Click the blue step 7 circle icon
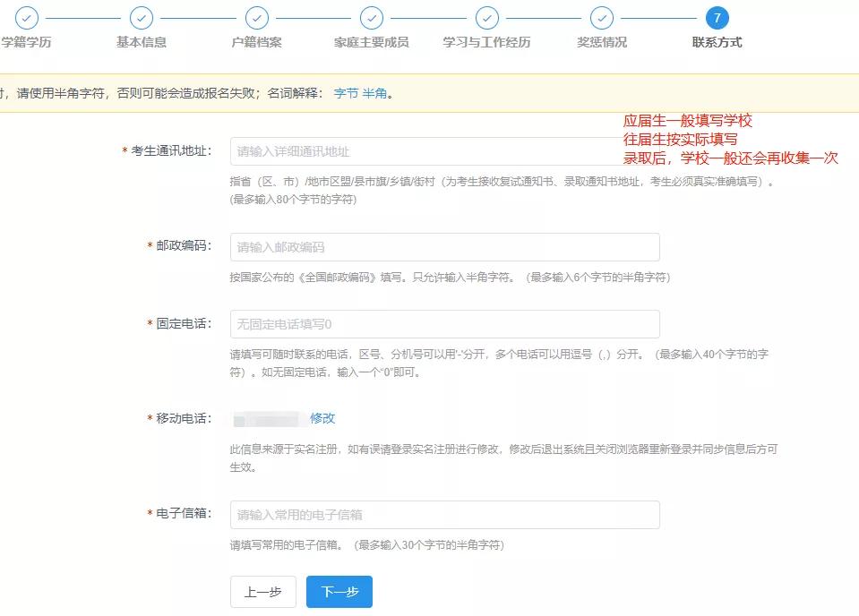 (715, 16)
